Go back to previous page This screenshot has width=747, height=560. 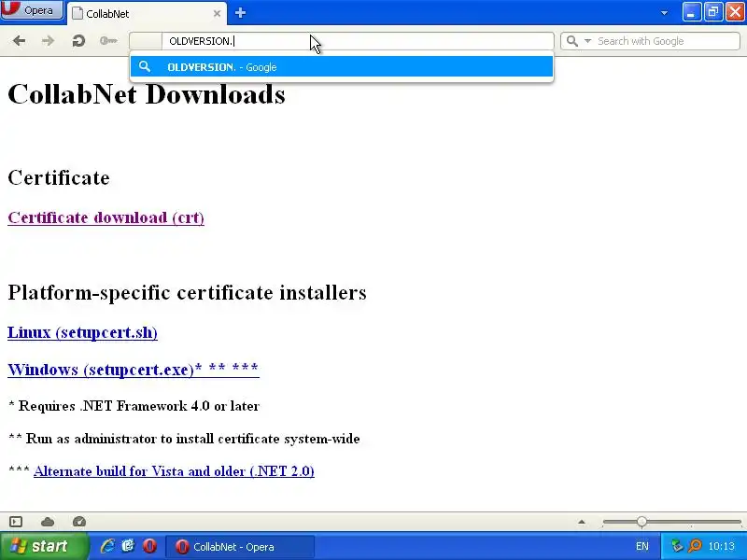coord(19,41)
